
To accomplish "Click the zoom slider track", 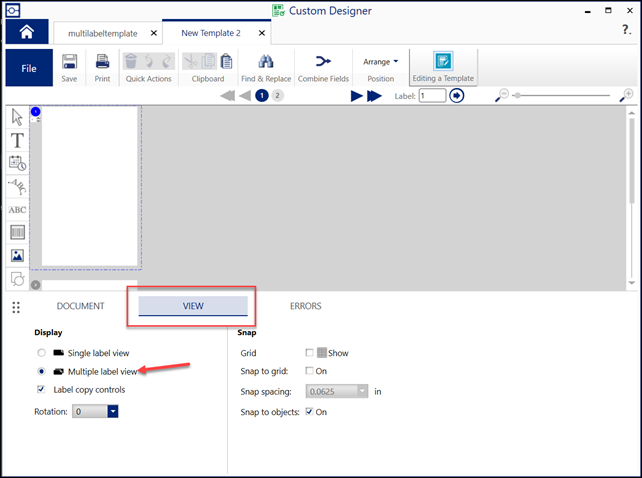I will 565,95.
